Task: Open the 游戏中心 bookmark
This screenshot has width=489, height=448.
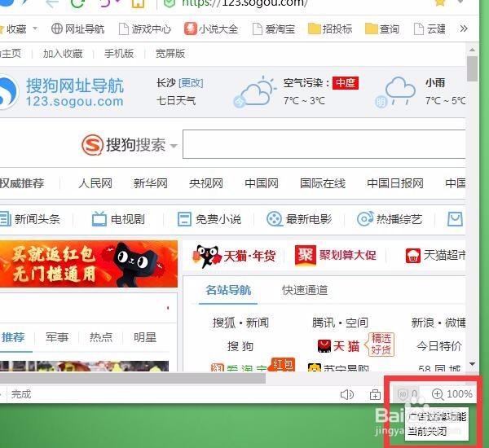Action: coord(145,29)
